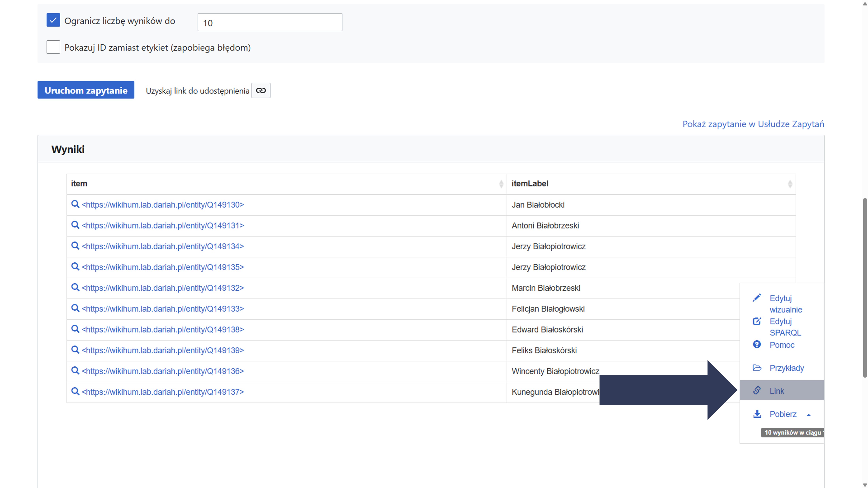Uncheck Ogranicz liczbę wyników do checkbox

pos(53,20)
